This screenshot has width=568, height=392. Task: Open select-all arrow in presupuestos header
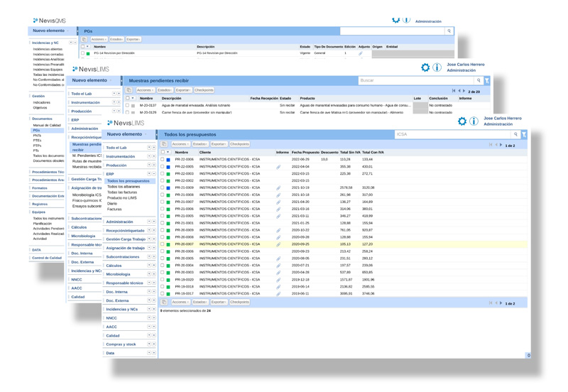click(x=168, y=152)
